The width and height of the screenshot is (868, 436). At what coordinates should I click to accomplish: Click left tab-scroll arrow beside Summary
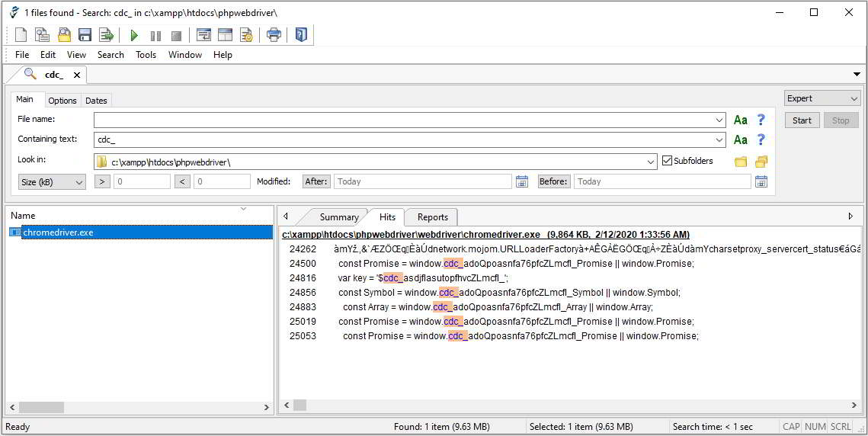click(284, 216)
